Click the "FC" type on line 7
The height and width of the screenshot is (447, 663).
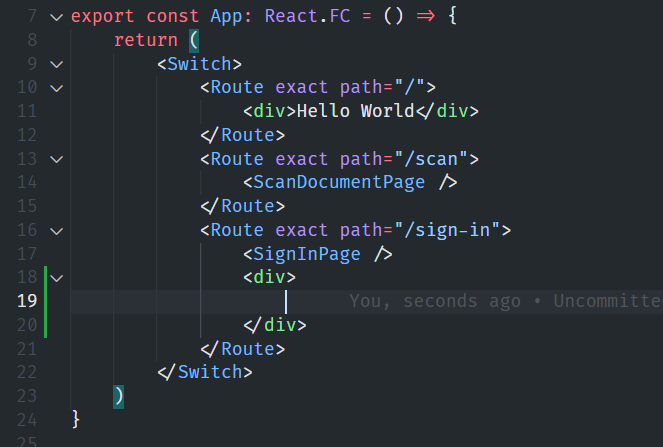click(340, 16)
